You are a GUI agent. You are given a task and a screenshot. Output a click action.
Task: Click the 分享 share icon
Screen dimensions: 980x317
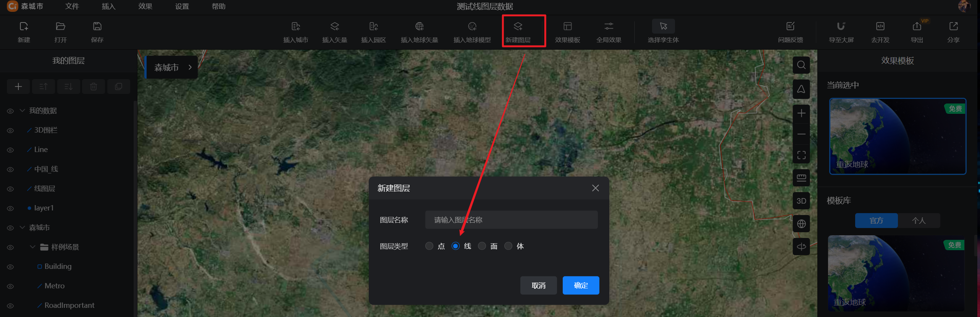pyautogui.click(x=953, y=26)
